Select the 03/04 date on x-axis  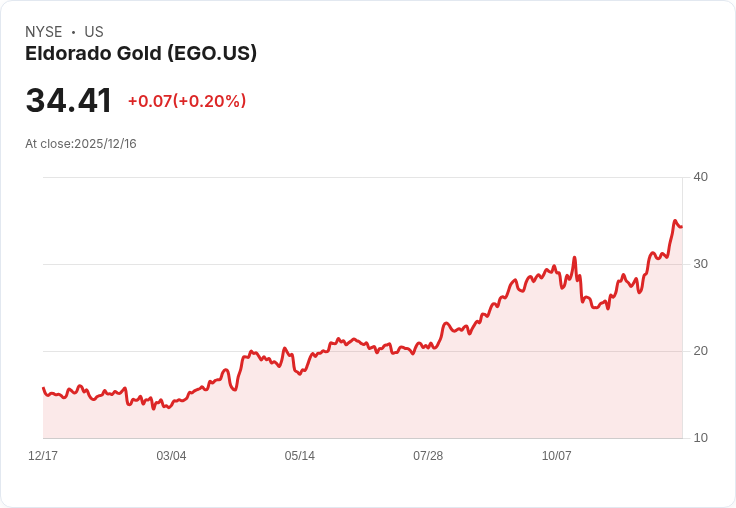tap(171, 456)
